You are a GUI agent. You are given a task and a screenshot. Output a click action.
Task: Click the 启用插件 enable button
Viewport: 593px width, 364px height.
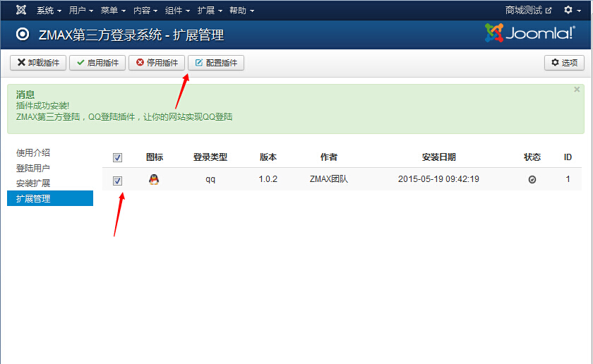(97, 63)
